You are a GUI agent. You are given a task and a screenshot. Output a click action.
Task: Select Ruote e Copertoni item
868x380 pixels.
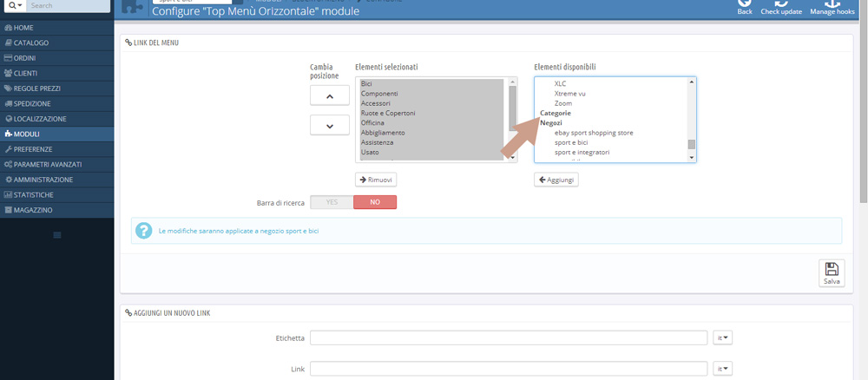(x=431, y=113)
